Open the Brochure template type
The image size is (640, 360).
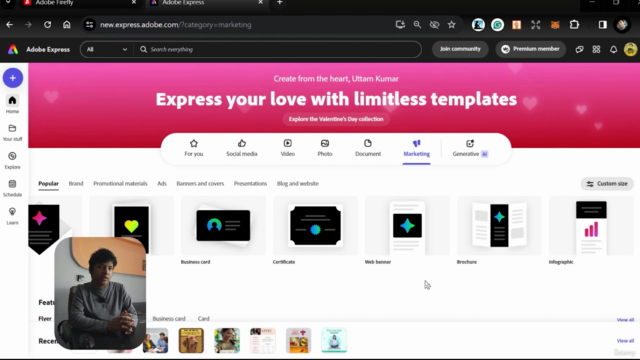tap(499, 231)
